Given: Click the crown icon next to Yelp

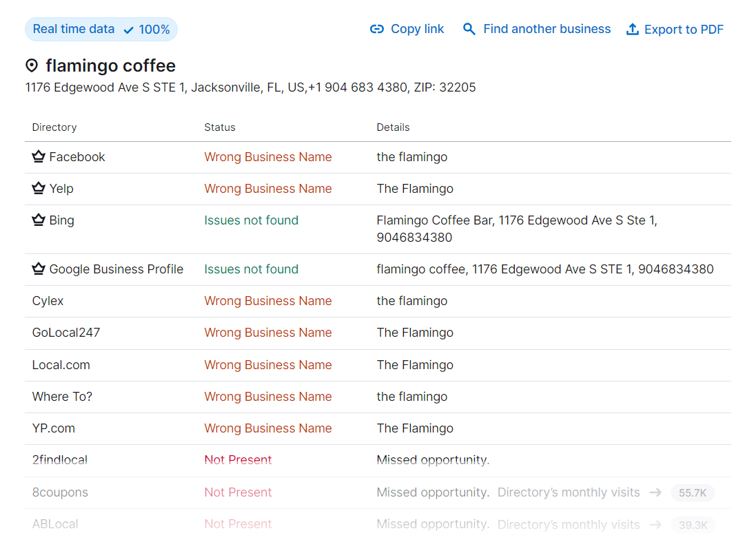Looking at the screenshot, I should pos(39,188).
